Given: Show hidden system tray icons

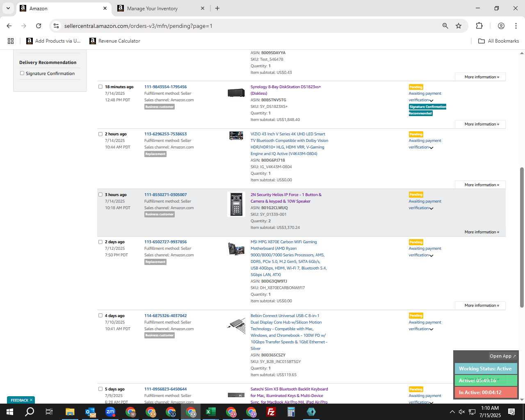Looking at the screenshot, I should tap(452, 412).
